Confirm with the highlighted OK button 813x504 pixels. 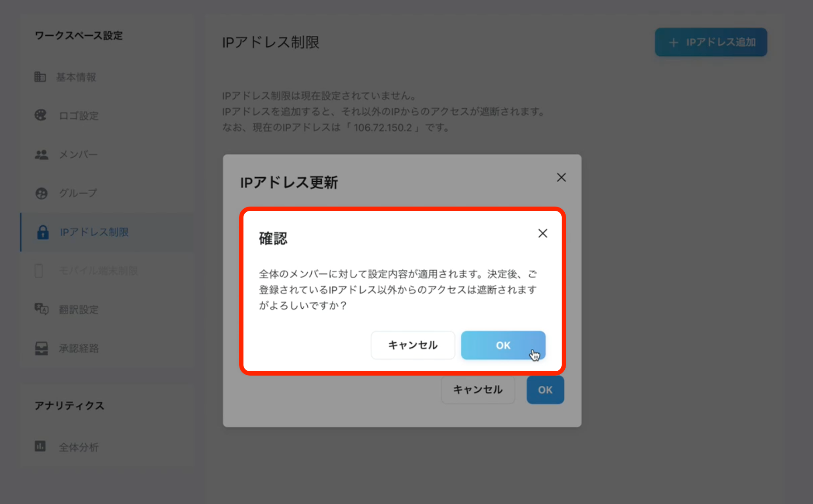(503, 345)
